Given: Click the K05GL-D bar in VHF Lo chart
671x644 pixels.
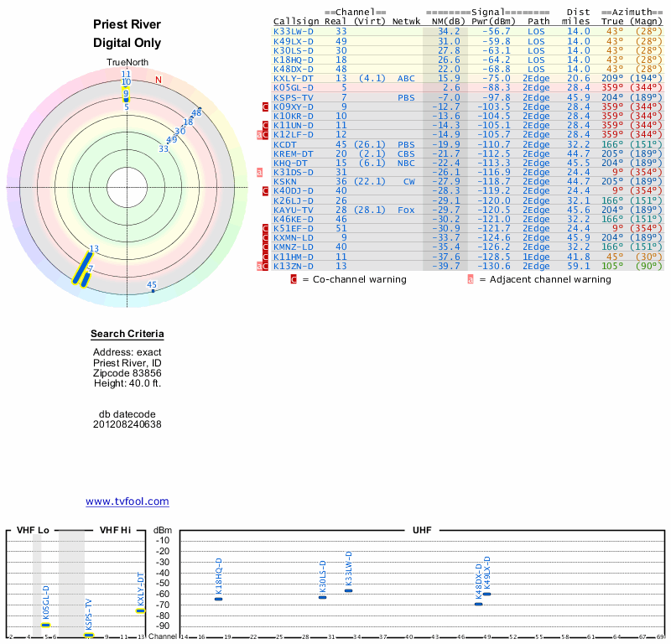Looking at the screenshot, I should (46, 625).
